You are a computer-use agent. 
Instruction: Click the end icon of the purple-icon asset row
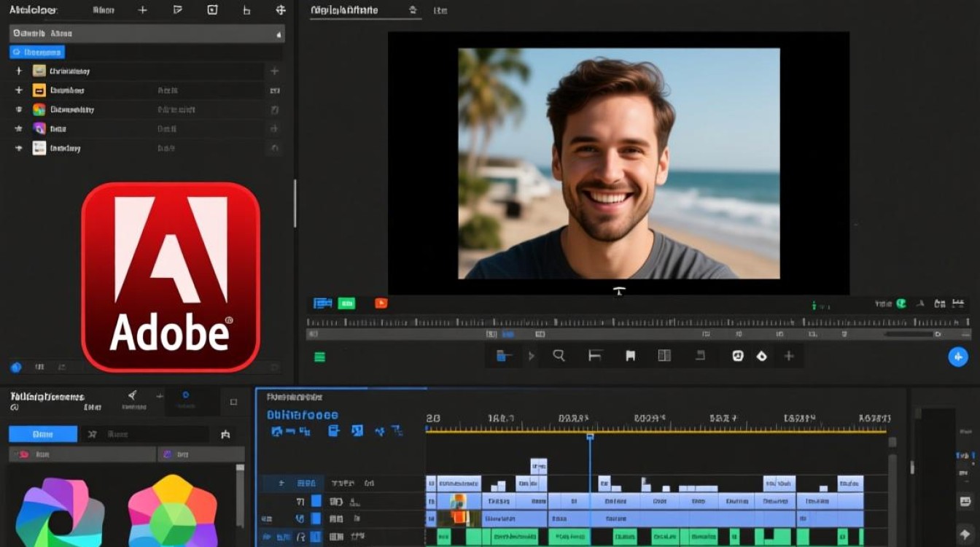click(275, 128)
